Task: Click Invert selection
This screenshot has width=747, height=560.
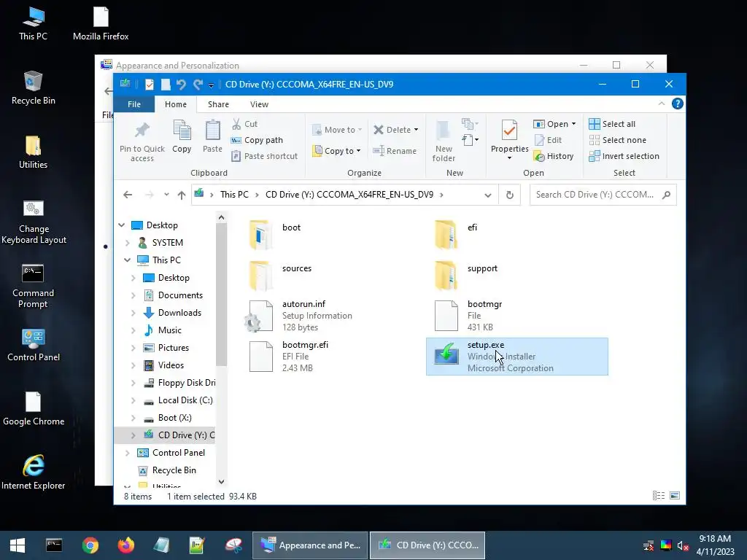Action: click(x=624, y=156)
